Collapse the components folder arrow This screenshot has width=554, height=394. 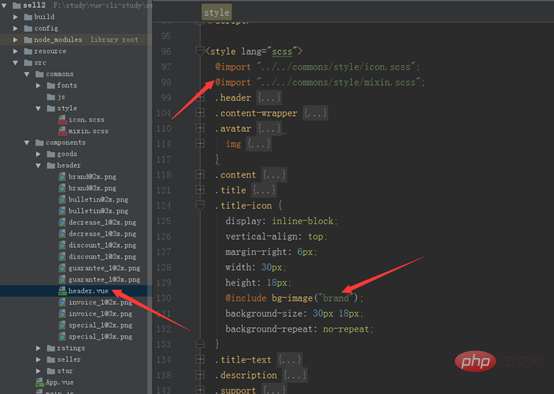click(27, 143)
